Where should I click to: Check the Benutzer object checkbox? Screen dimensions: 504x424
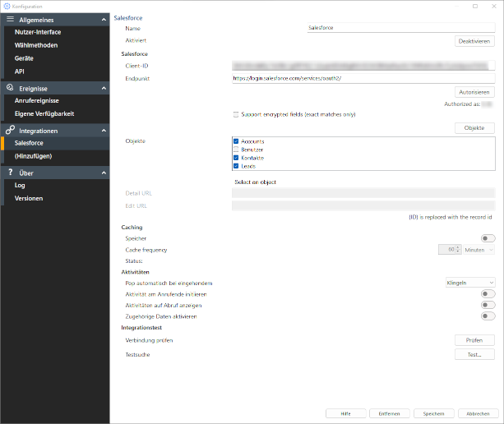pos(236,150)
